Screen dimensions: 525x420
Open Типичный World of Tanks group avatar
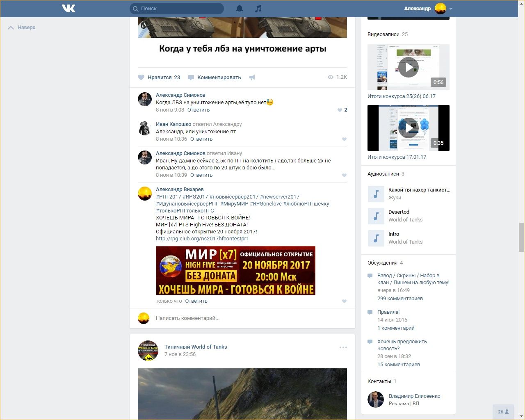(148, 351)
